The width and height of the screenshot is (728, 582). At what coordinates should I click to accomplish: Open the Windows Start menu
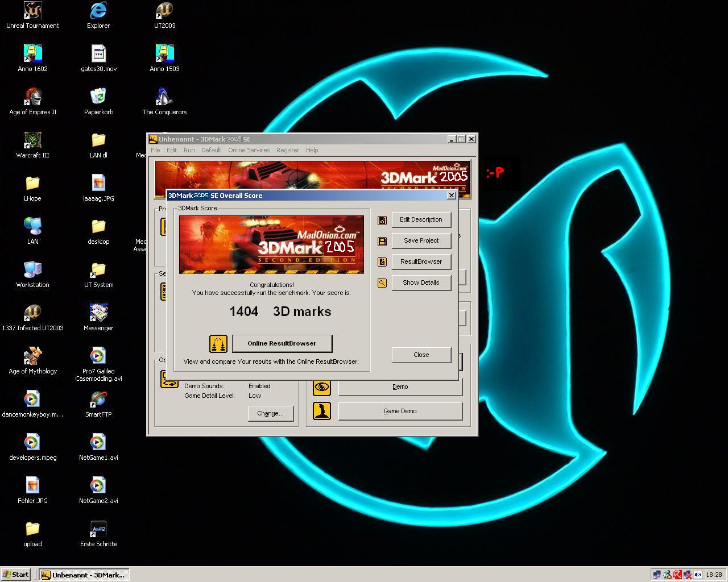pos(16,575)
